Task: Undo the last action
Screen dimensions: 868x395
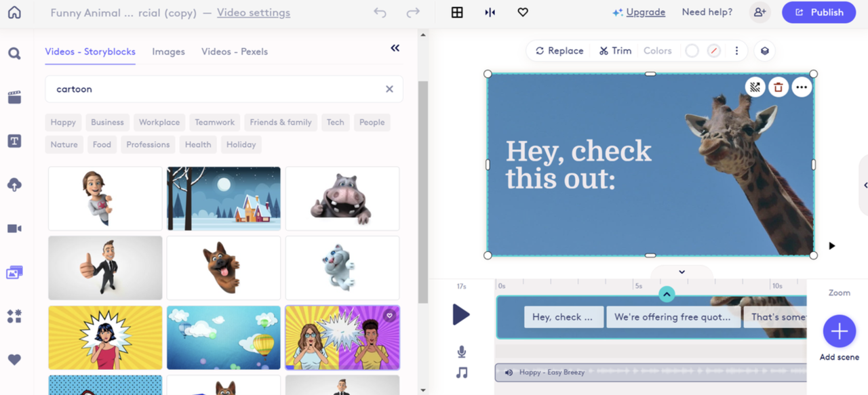Action: (x=380, y=12)
